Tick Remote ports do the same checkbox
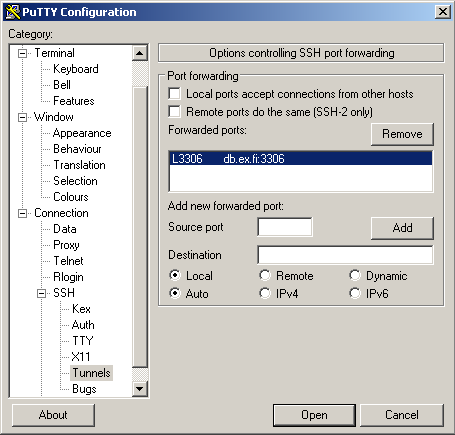 pyautogui.click(x=175, y=112)
